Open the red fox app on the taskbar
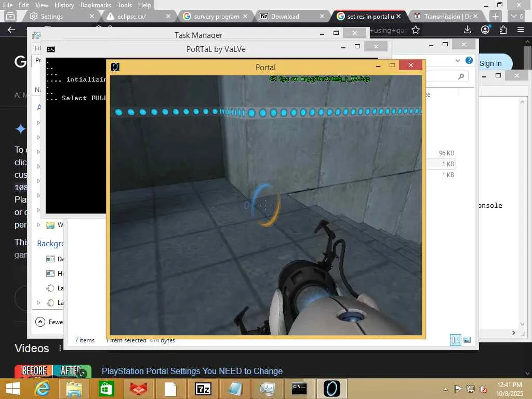Screen dimensions: 532x399 click(x=138, y=389)
